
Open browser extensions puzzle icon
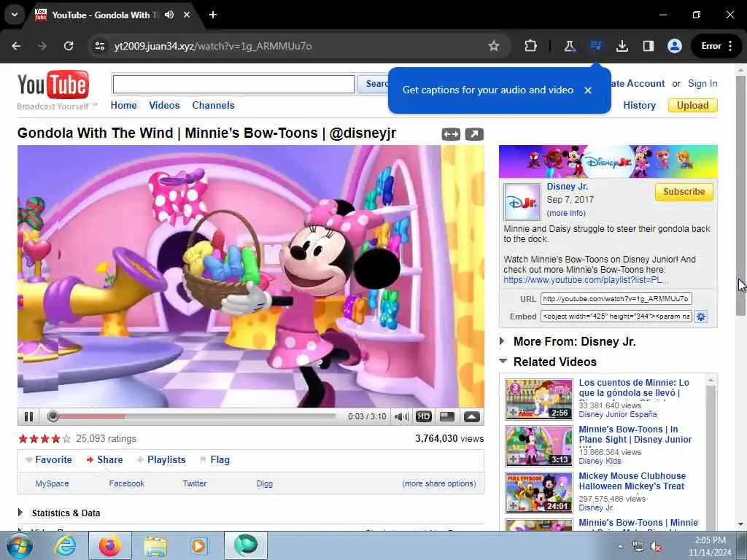coord(530,46)
